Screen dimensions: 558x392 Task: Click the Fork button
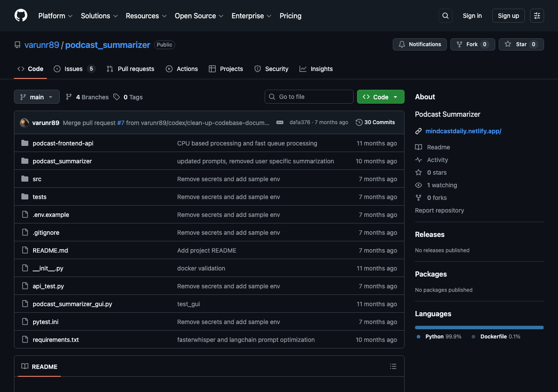pyautogui.click(x=473, y=44)
